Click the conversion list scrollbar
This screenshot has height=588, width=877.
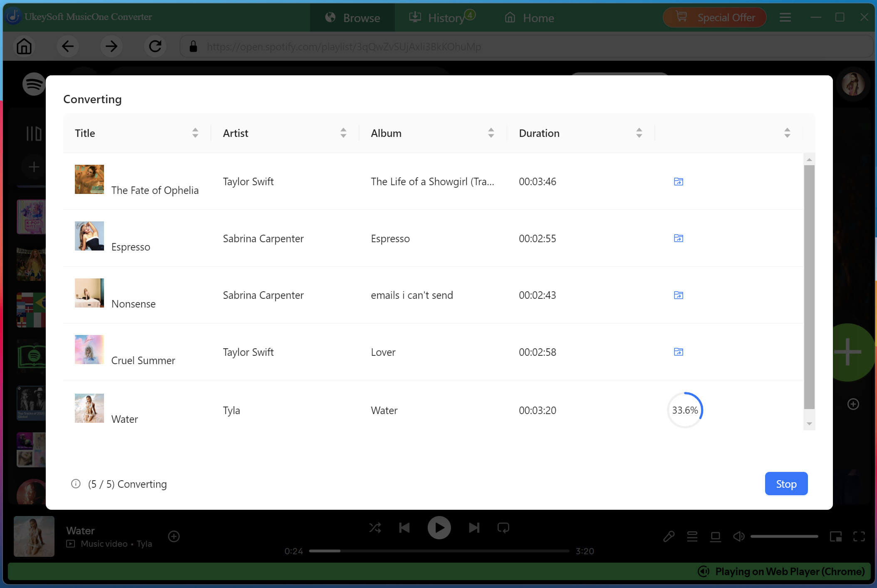coord(809,287)
